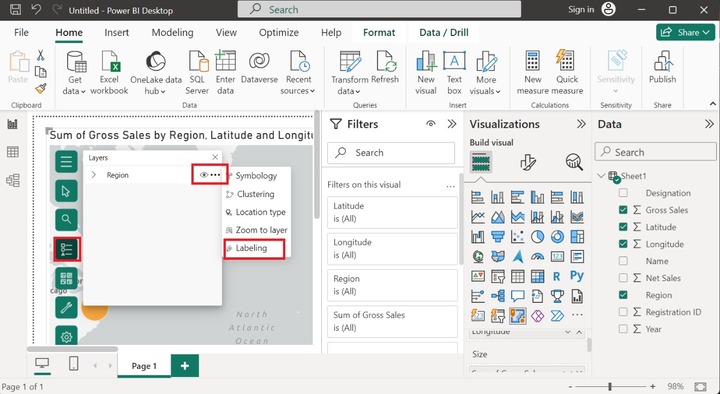This screenshot has height=394, width=720.
Task: Toggle the map Layers list button
Action: click(x=67, y=249)
